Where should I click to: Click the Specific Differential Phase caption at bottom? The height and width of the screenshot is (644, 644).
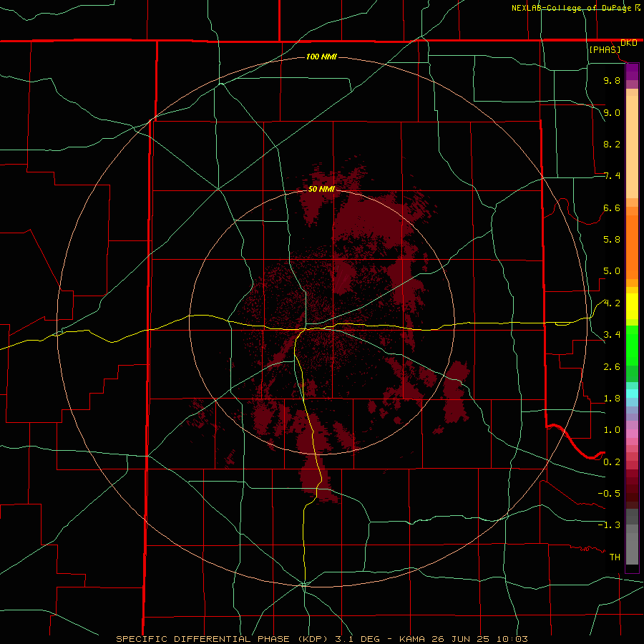321,639
